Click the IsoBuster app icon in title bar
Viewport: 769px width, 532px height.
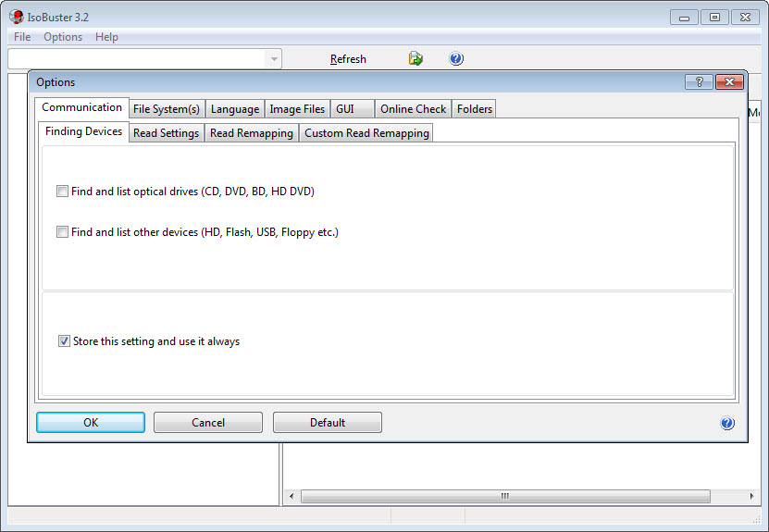tap(16, 17)
